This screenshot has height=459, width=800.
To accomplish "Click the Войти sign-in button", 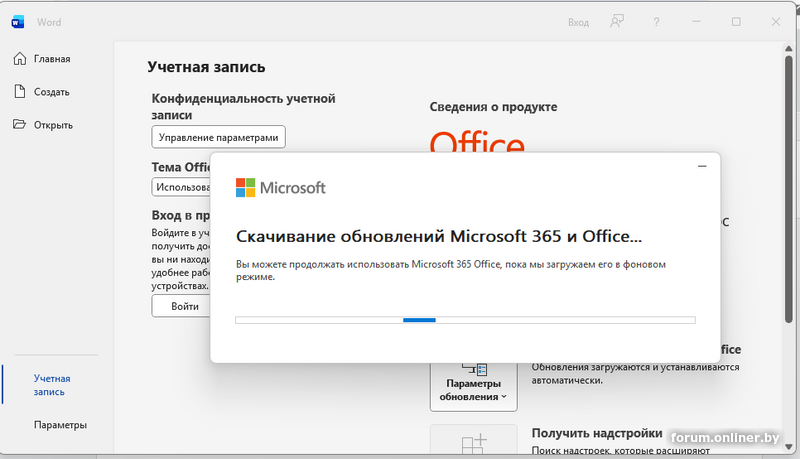I will pyautogui.click(x=181, y=307).
